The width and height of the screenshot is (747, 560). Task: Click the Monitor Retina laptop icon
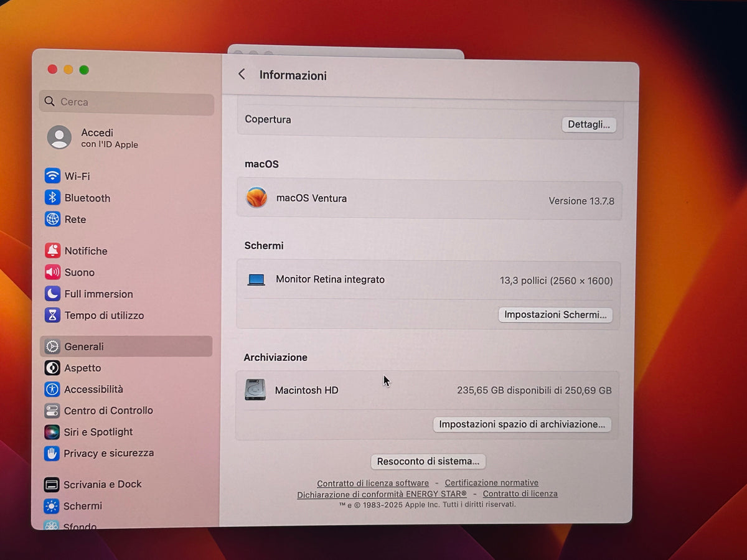point(256,280)
